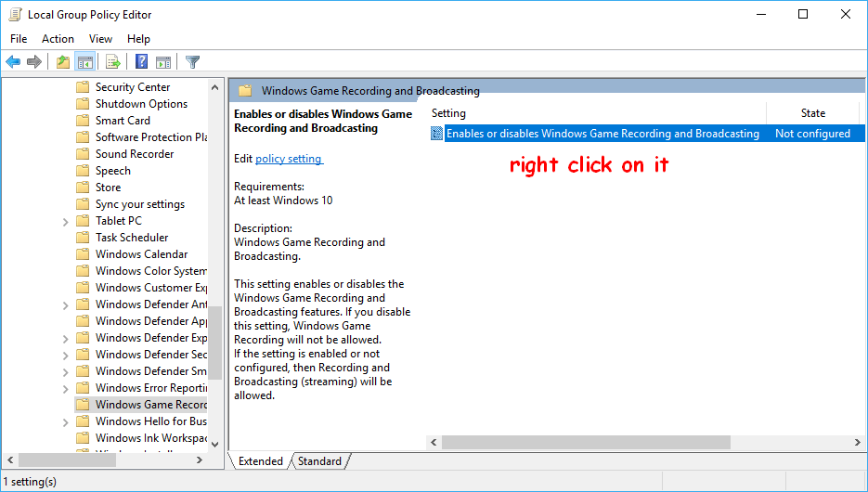The height and width of the screenshot is (492, 868).
Task: Click tree pane scroll down arrow
Action: point(215,445)
